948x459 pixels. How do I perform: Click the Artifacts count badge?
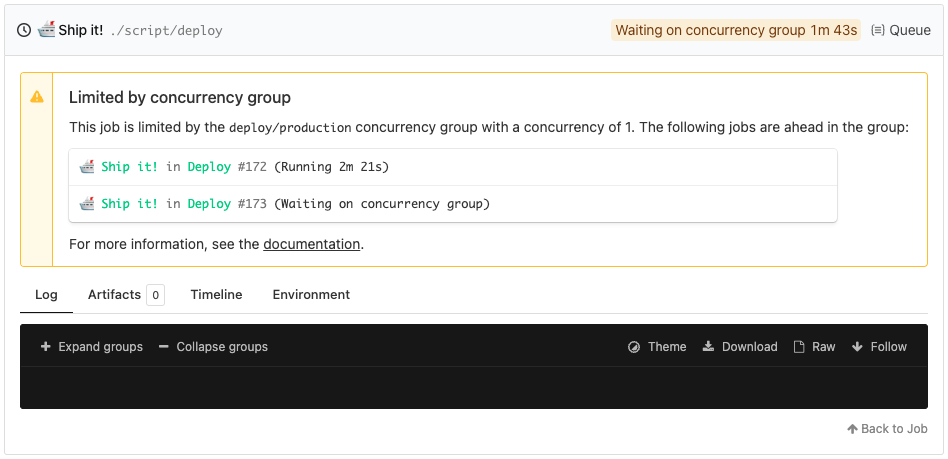coord(155,295)
